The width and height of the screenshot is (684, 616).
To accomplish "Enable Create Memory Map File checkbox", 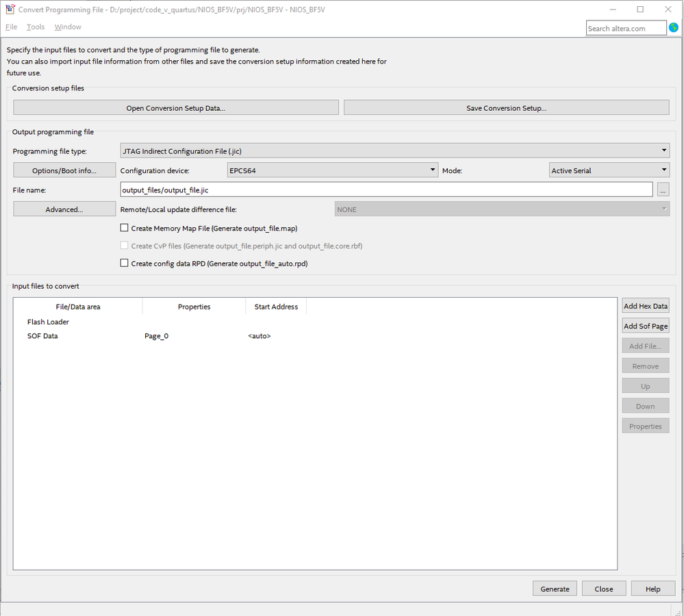I will [x=125, y=227].
